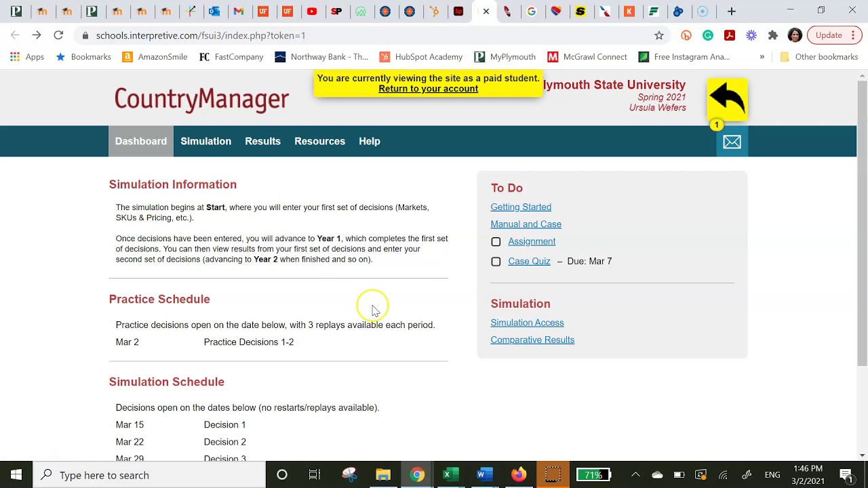Click the Chrome taskbar icon

pyautogui.click(x=417, y=474)
